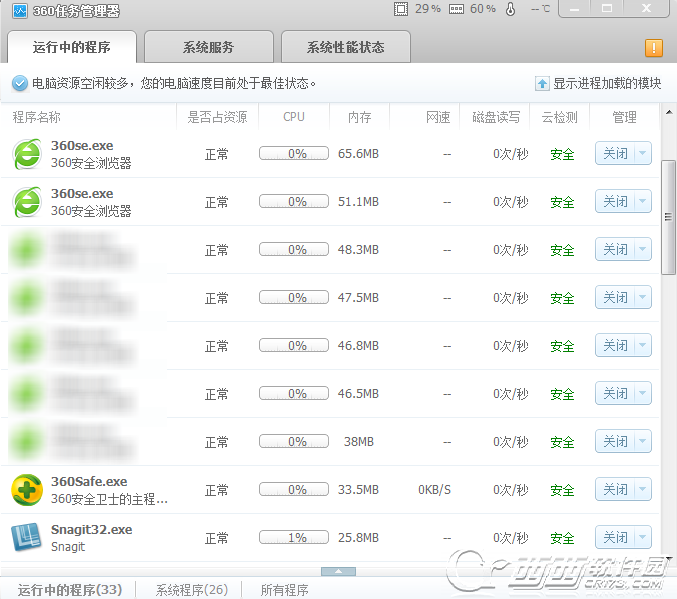
Task: Click 显示进程加载的模块 link
Action: [x=607, y=83]
